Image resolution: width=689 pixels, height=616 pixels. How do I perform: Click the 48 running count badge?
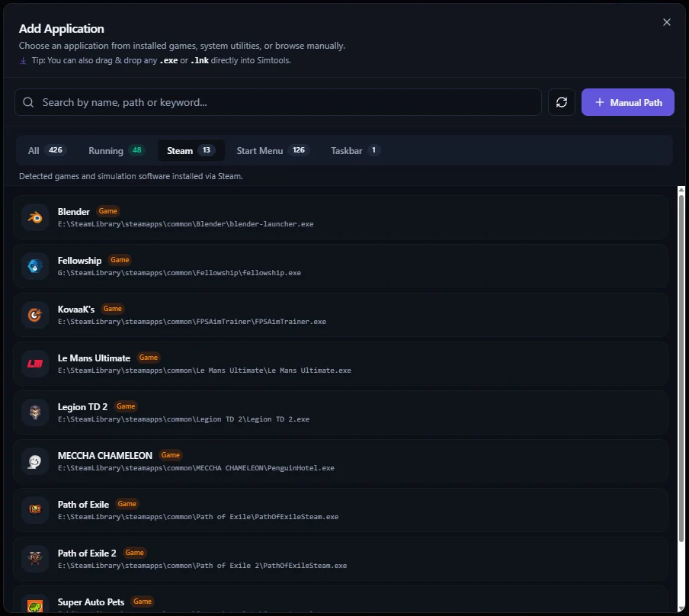(136, 150)
